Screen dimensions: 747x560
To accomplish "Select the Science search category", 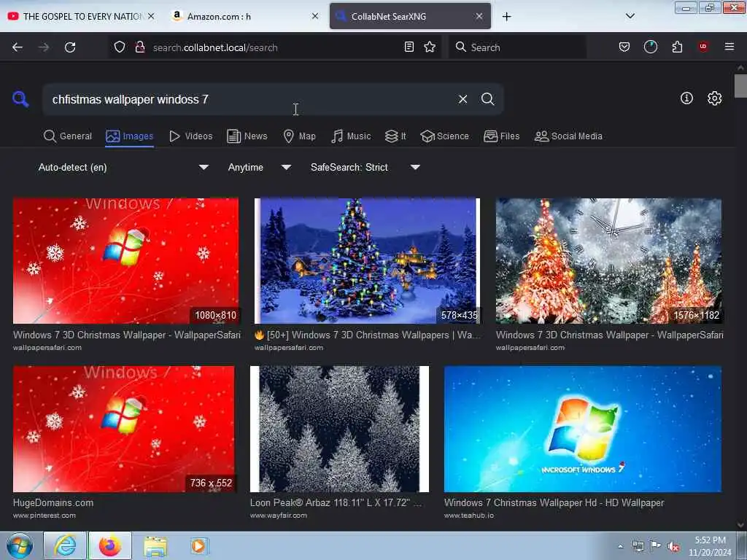I will point(445,136).
